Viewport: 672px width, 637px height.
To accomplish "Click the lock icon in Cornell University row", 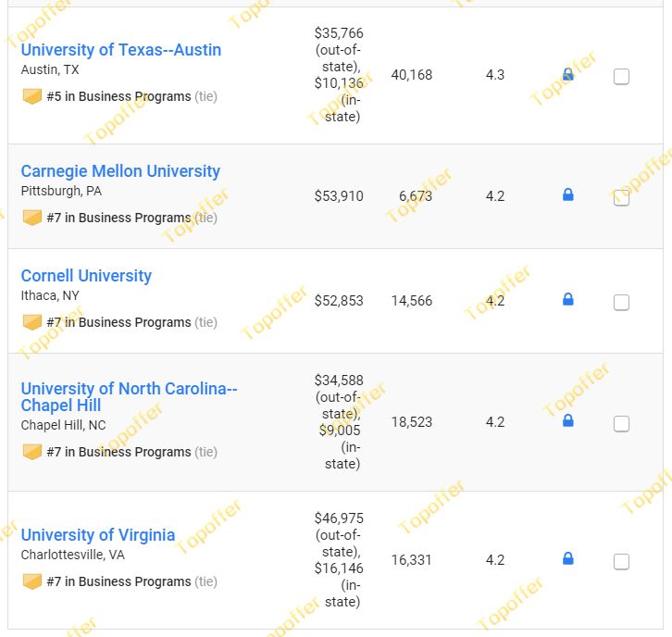I will click(567, 299).
